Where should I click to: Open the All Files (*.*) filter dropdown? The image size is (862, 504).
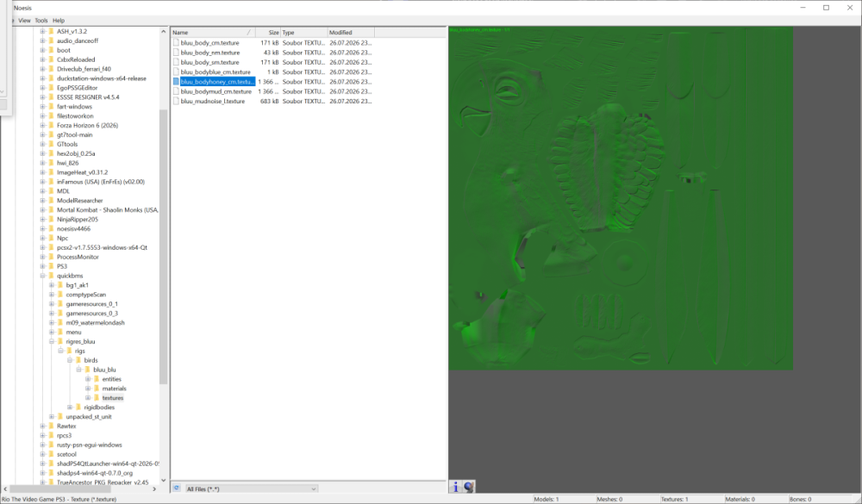251,488
